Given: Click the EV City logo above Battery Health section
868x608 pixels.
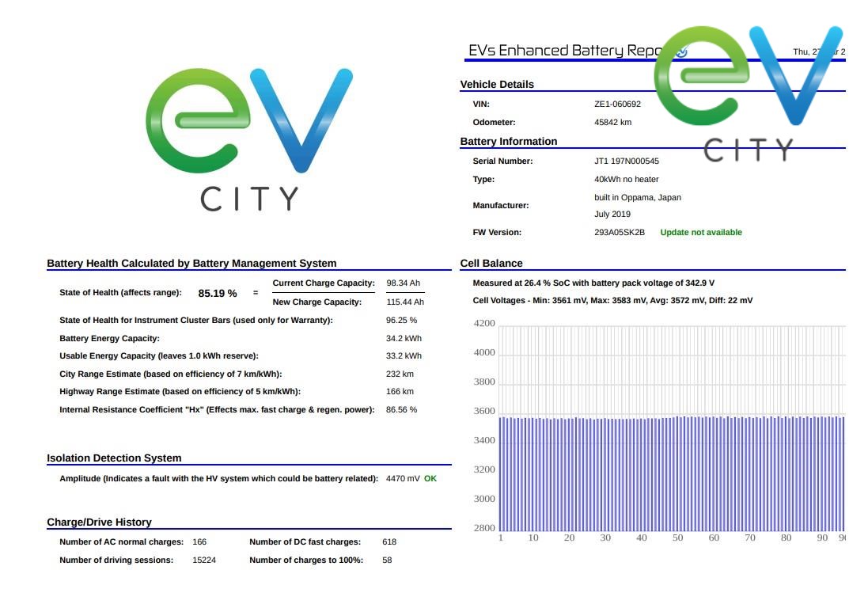Looking at the screenshot, I should pyautogui.click(x=249, y=139).
